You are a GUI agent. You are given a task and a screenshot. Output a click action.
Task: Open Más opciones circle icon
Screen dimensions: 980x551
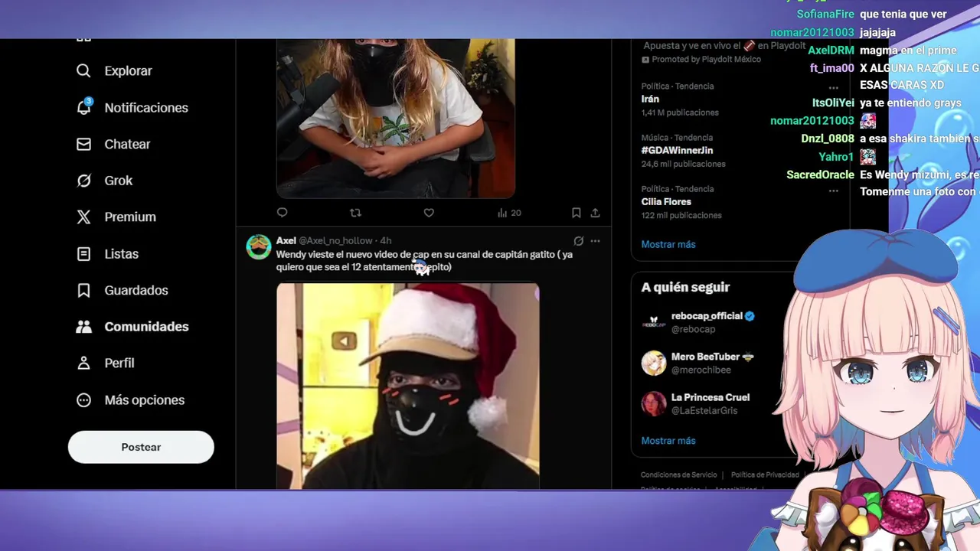[x=83, y=400]
